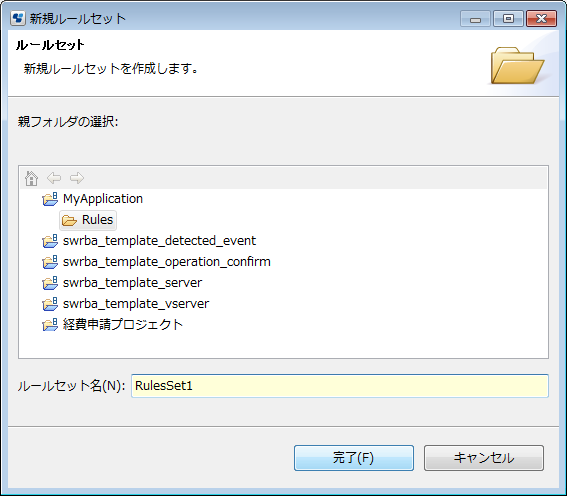This screenshot has width=567, height=496.
Task: Select swrba_template_vserver in folder list
Action: point(136,304)
